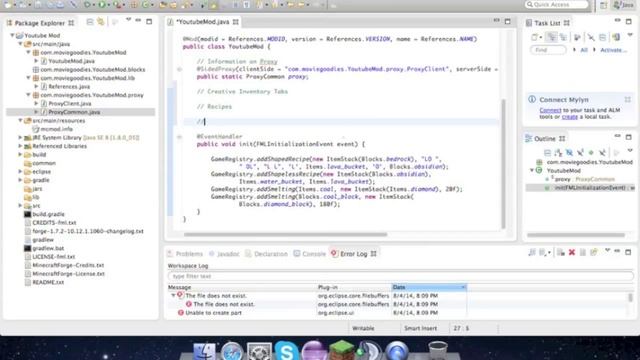Viewport: 640px width, 360px height.
Task: Click the Open Perspective icon
Action: pyautogui.click(x=603, y=5)
